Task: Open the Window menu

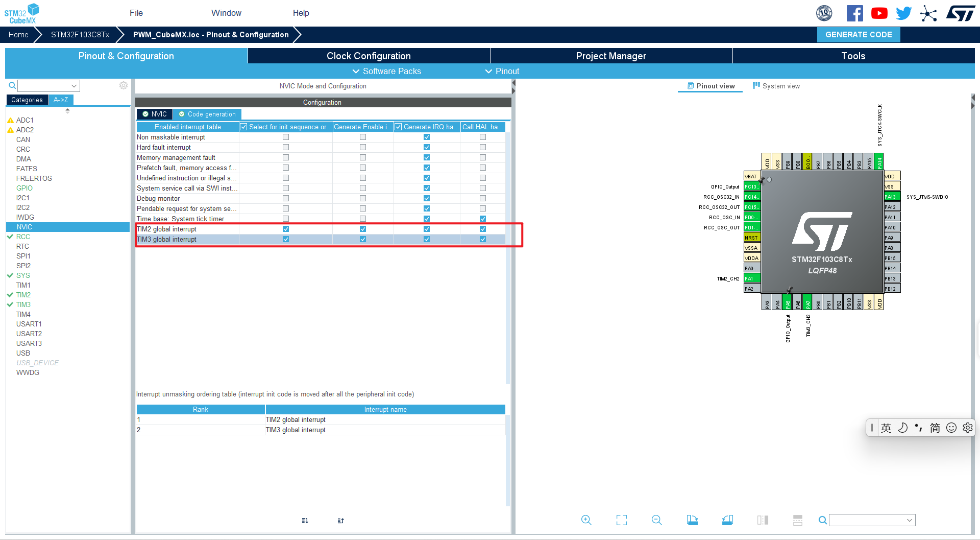Action: click(226, 13)
